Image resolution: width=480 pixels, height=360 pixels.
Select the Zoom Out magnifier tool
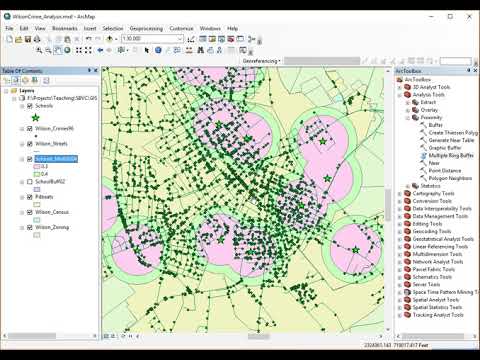pos(48,50)
